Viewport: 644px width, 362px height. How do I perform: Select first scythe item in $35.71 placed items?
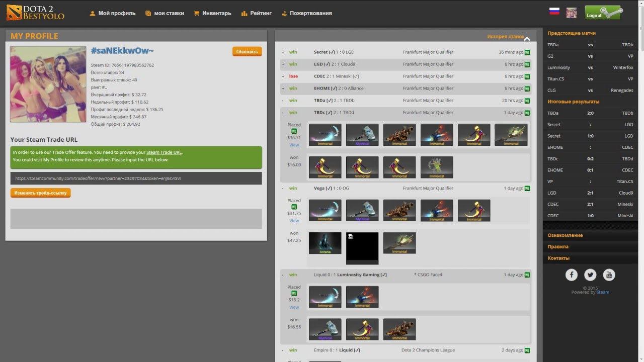pos(325,135)
